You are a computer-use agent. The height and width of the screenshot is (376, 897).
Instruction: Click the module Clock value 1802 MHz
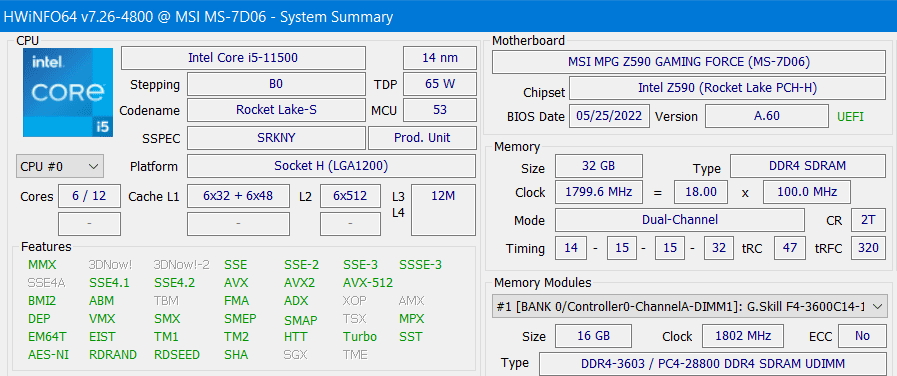[743, 335]
